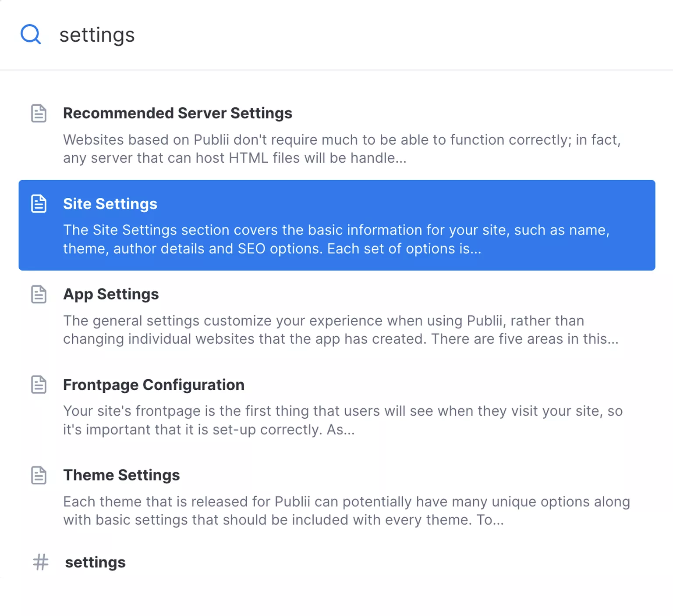
Task: Select the "settings" tag result
Action: tap(95, 563)
